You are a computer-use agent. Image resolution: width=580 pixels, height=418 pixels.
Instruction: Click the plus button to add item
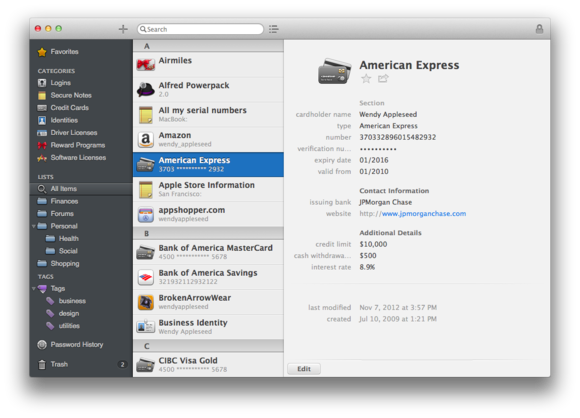coord(123,29)
